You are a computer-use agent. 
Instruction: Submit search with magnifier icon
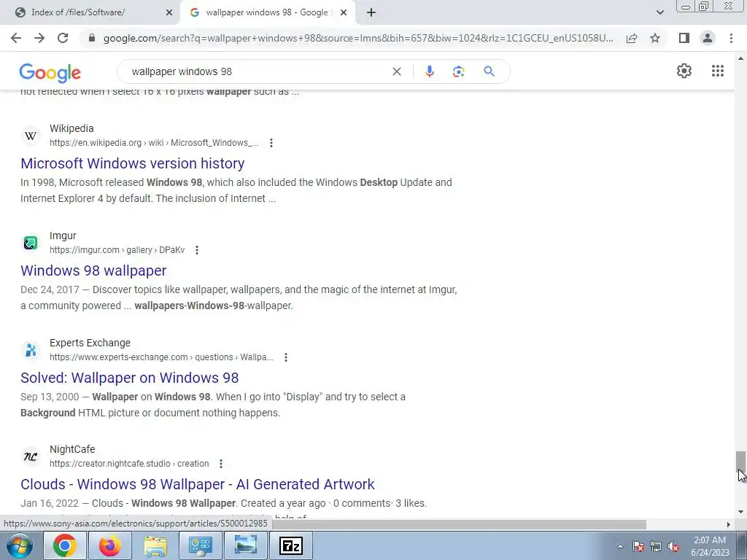[489, 71]
